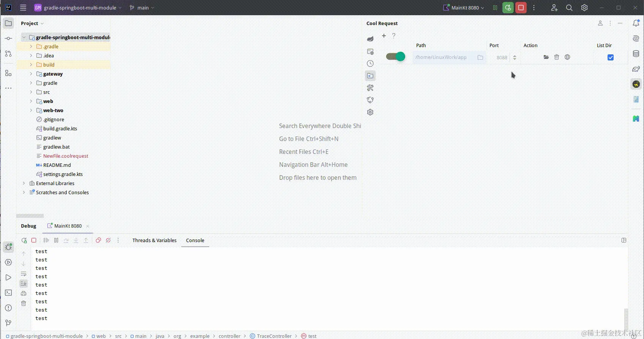Viewport: 644px width, 339px height.
Task: Resume program in debug toolbar
Action: tap(46, 240)
